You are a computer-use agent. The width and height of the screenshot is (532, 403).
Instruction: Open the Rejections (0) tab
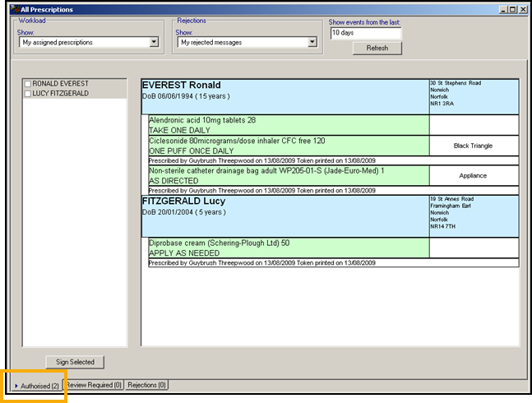[147, 385]
